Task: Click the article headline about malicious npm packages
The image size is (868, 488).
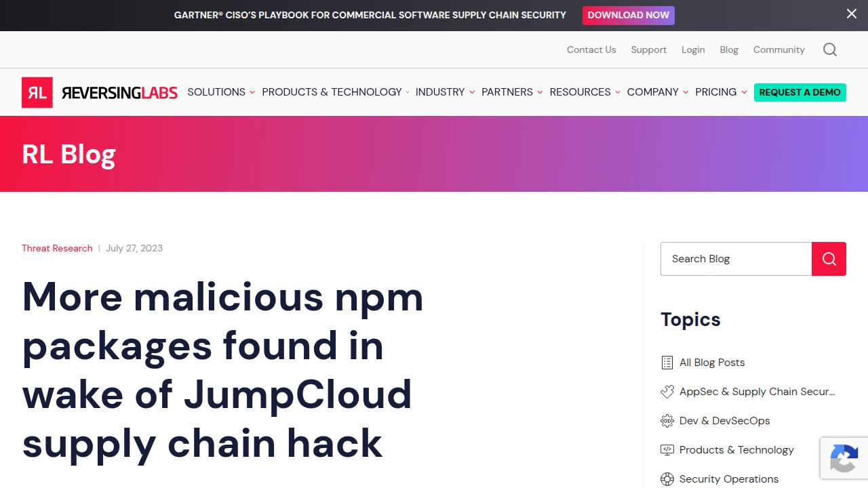Action: 223,370
